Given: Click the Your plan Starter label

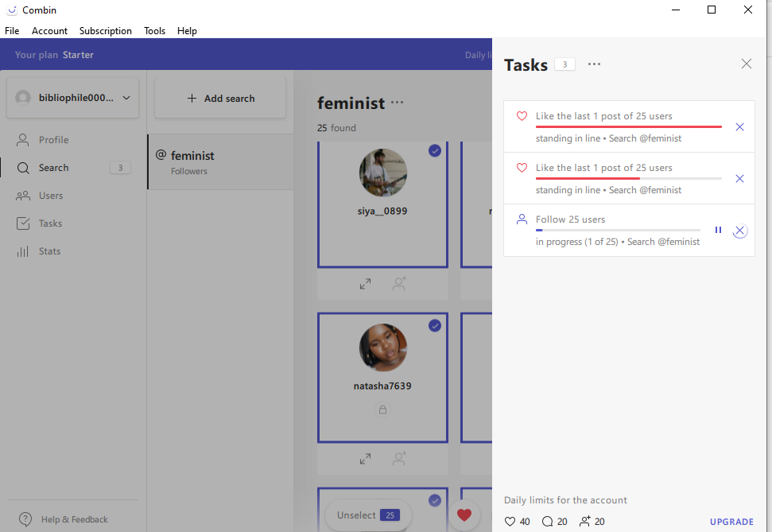Looking at the screenshot, I should click(x=54, y=55).
